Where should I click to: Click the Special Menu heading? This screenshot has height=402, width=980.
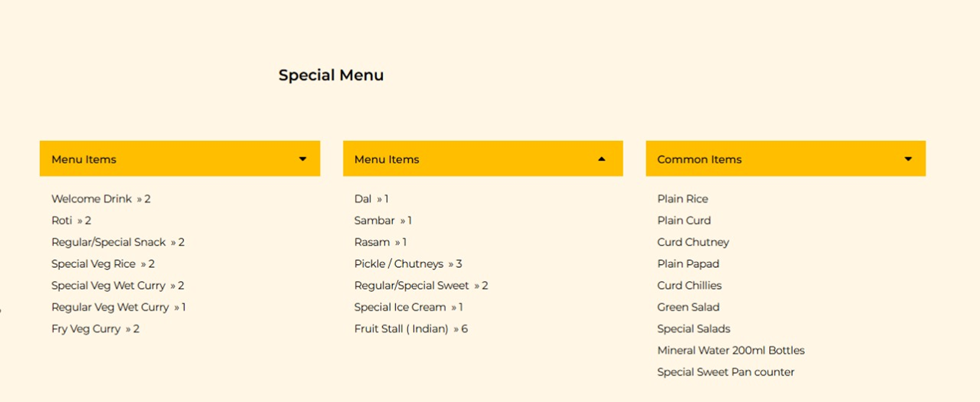coord(331,75)
